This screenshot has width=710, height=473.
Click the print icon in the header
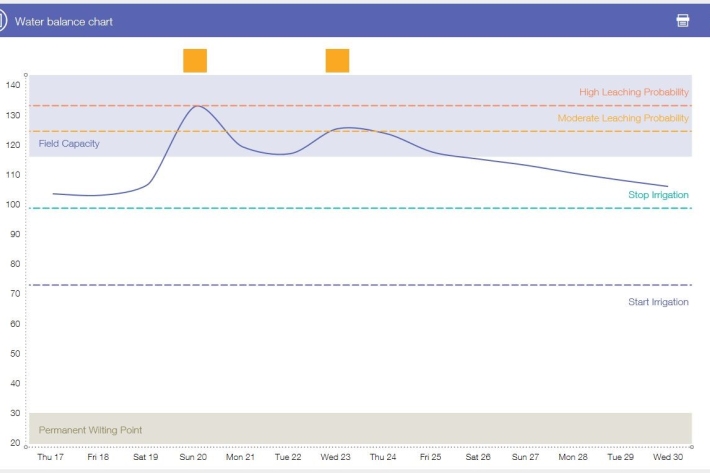tap(683, 20)
